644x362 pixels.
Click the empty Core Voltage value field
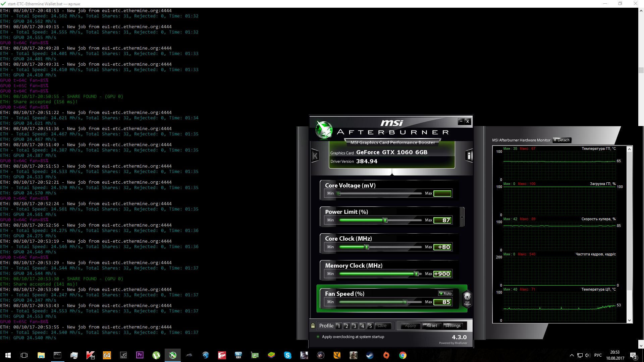point(442,193)
